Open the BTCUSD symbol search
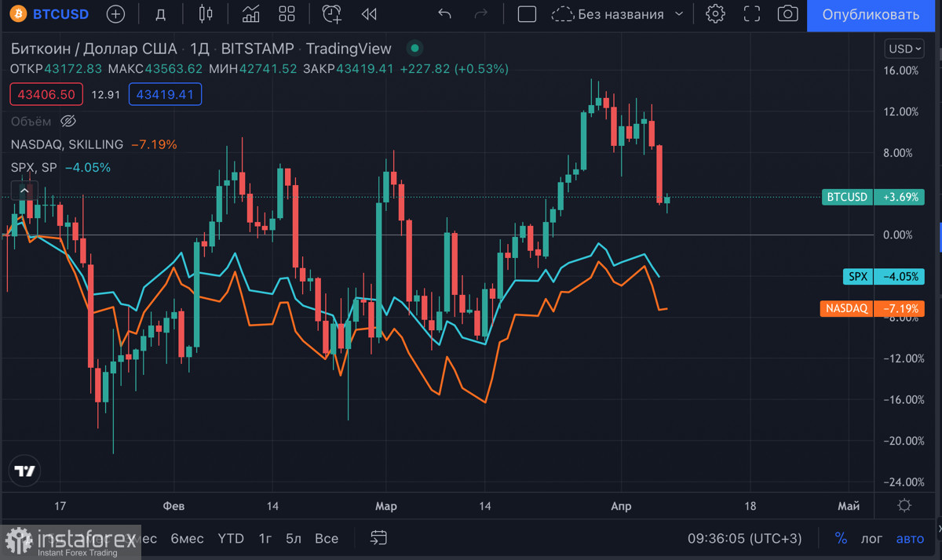This screenshot has width=942, height=560. tap(49, 14)
